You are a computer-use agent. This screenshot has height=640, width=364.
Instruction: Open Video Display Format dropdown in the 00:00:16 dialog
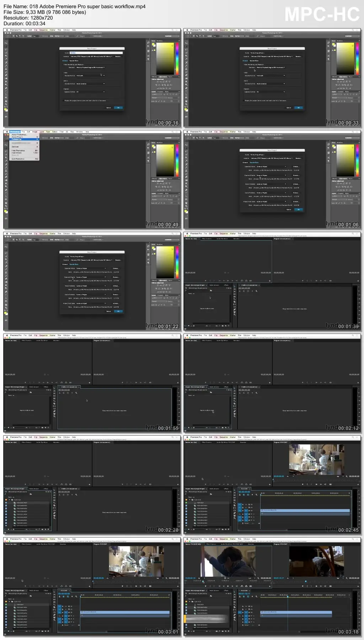coord(91,75)
